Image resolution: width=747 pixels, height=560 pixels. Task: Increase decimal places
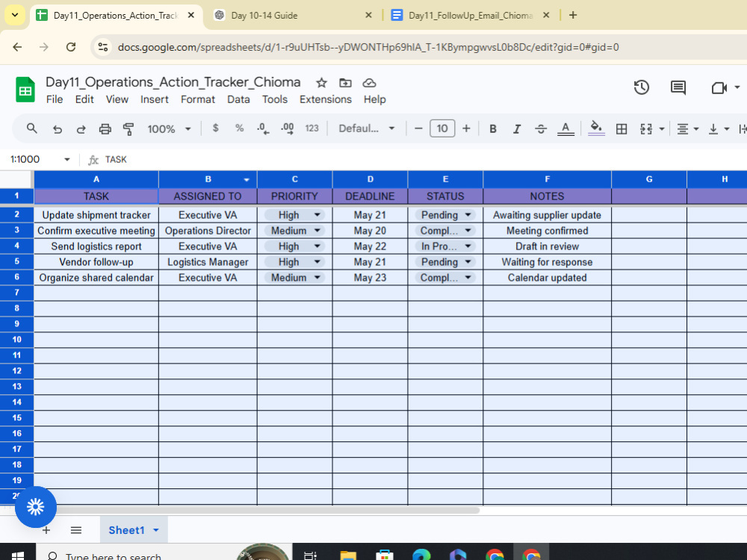click(288, 128)
